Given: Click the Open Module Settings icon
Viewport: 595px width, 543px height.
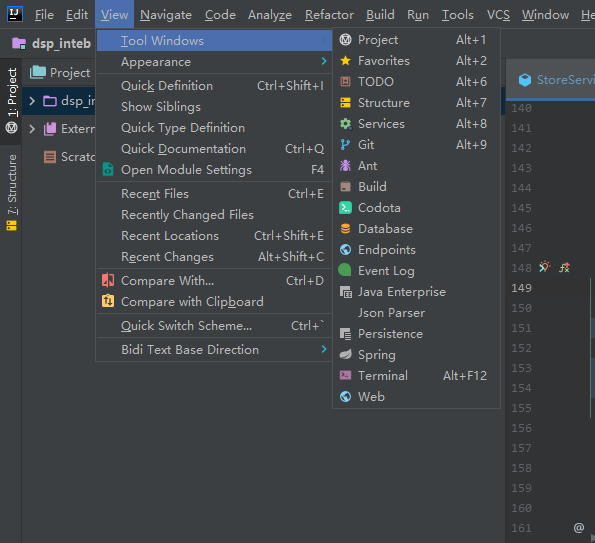Looking at the screenshot, I should tap(108, 169).
